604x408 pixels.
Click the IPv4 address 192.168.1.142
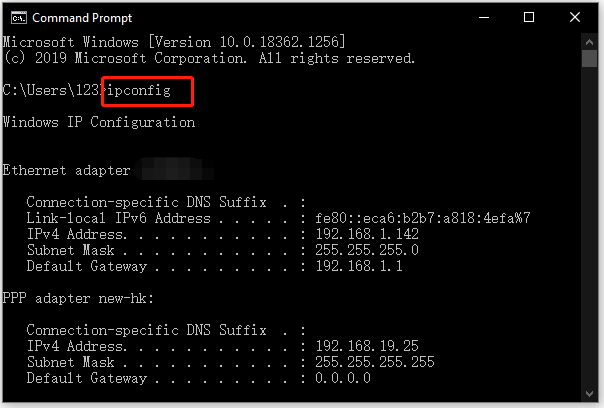[367, 234]
